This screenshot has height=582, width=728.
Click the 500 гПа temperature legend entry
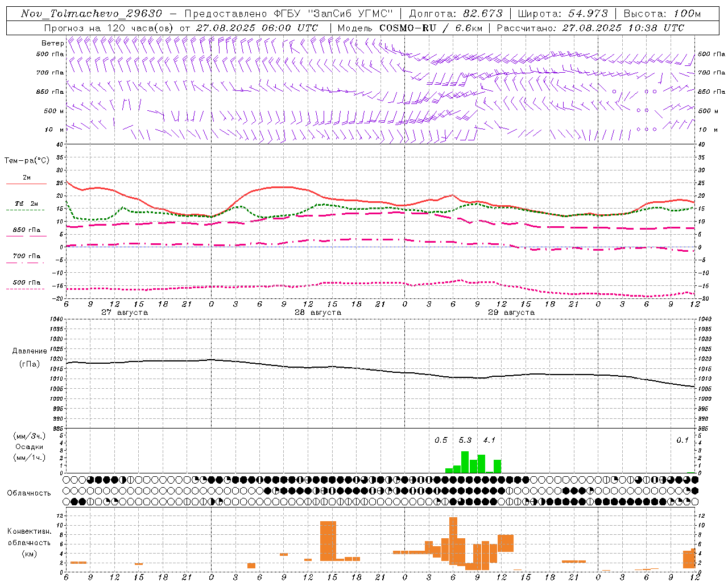click(x=27, y=282)
